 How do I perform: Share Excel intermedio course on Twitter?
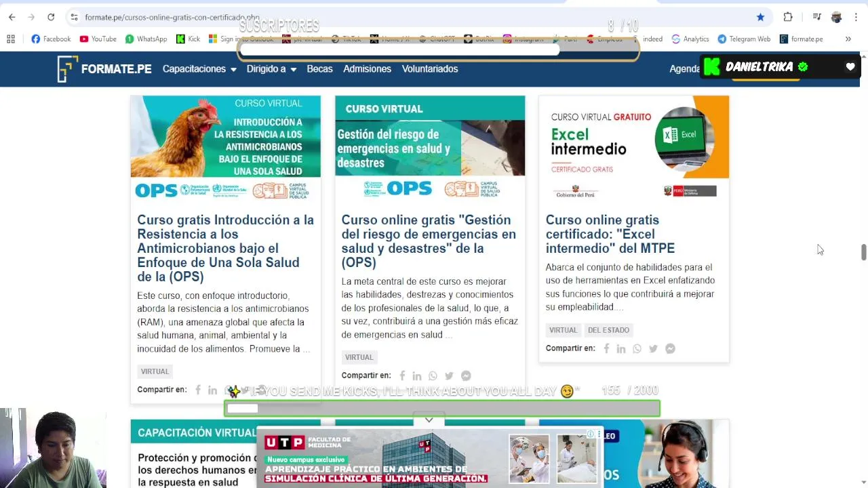[x=653, y=348]
